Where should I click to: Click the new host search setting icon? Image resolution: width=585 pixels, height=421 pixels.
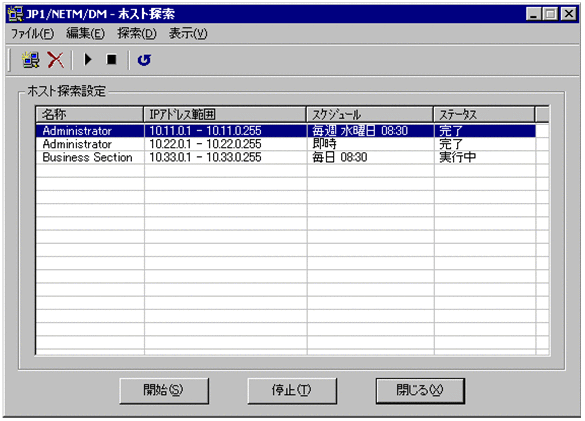[30, 60]
